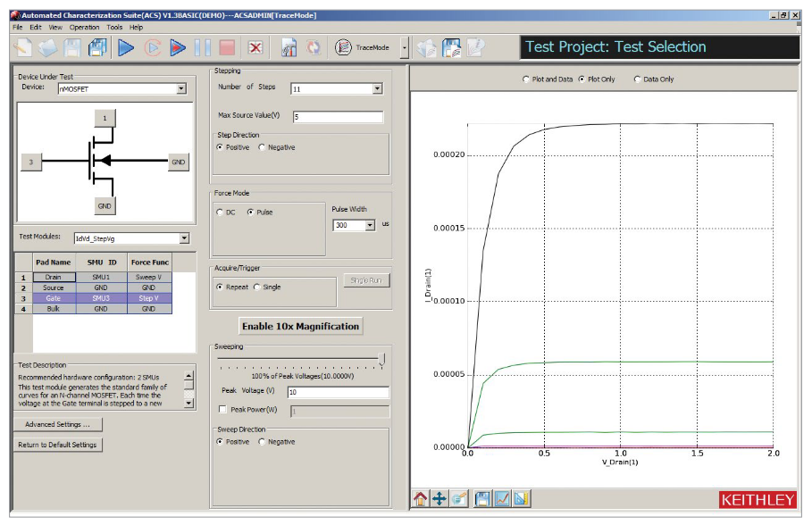Click the red X delete icon
This screenshot has height=525, width=812.
(255, 47)
